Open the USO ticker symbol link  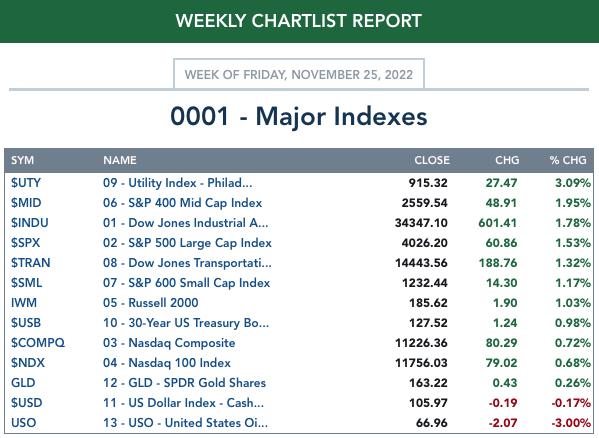coord(24,423)
